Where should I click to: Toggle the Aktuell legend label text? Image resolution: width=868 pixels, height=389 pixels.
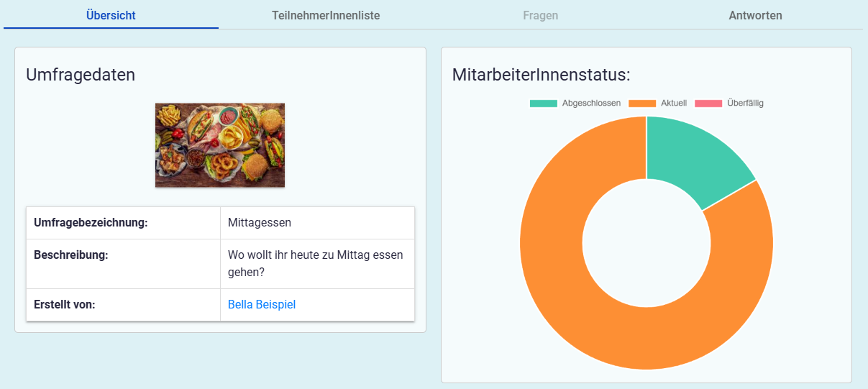[x=674, y=104]
